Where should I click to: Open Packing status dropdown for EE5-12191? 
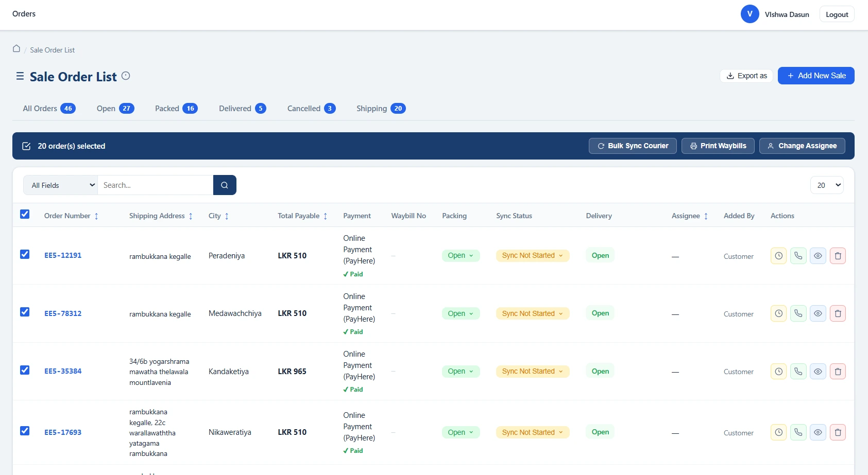click(461, 256)
